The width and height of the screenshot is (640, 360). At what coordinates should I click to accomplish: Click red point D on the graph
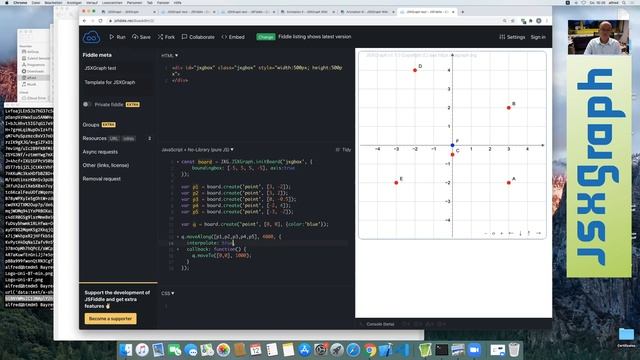[415, 70]
